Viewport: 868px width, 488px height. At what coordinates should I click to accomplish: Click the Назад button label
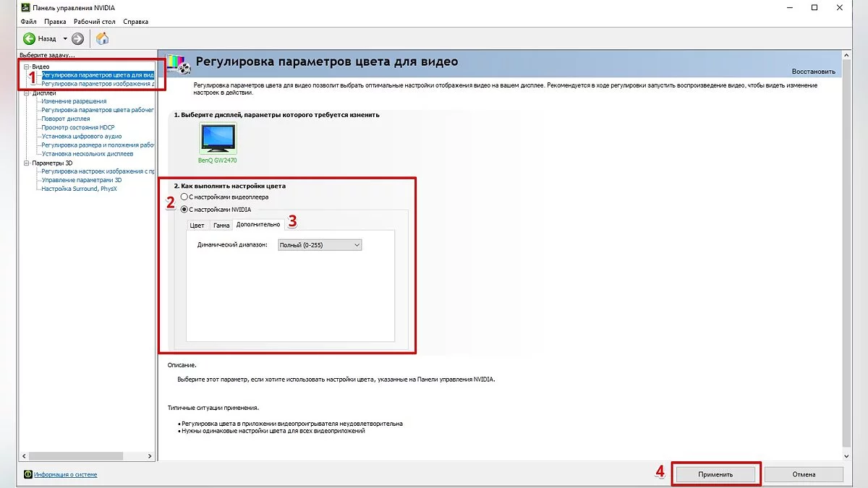[x=47, y=38]
